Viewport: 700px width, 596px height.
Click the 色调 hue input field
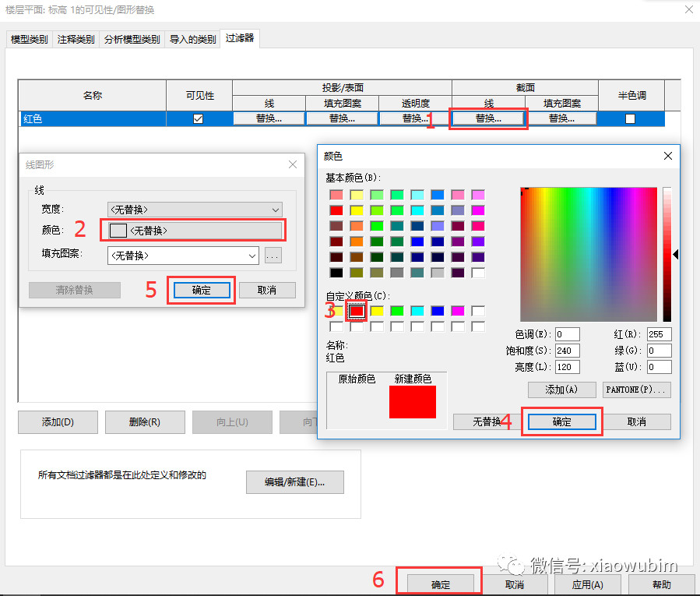coord(568,334)
